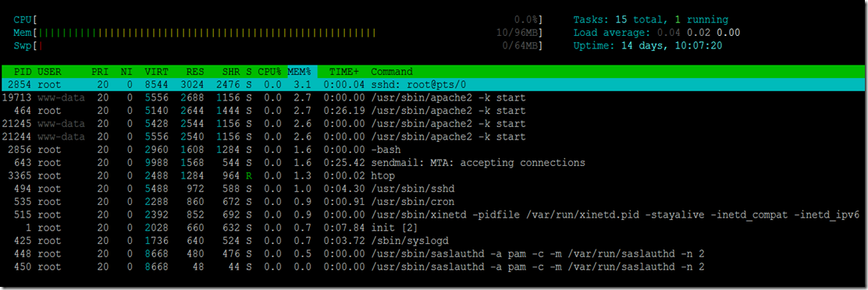Image resolution: width=868 pixels, height=290 pixels.
Task: Click the SHR column header
Action: coord(231,72)
